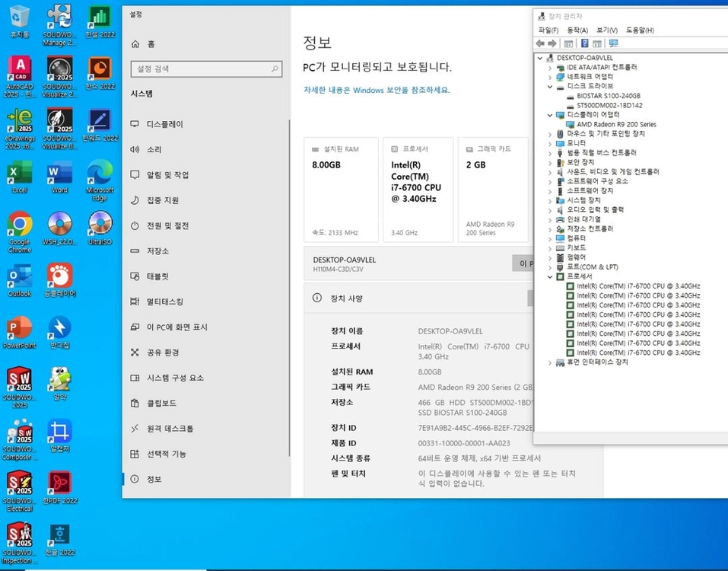The image size is (728, 571).
Task: Launch 한PDF 2022 desktop shortcut
Action: coord(59,487)
